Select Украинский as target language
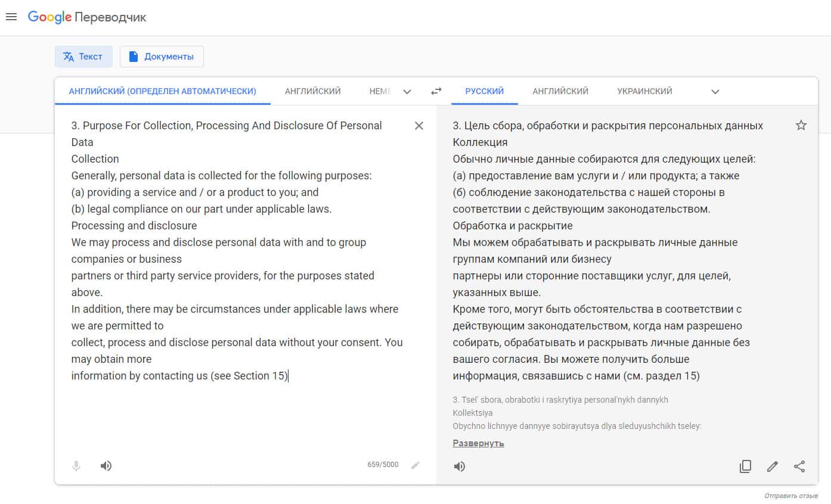Image resolution: width=831 pixels, height=504 pixels. point(644,91)
